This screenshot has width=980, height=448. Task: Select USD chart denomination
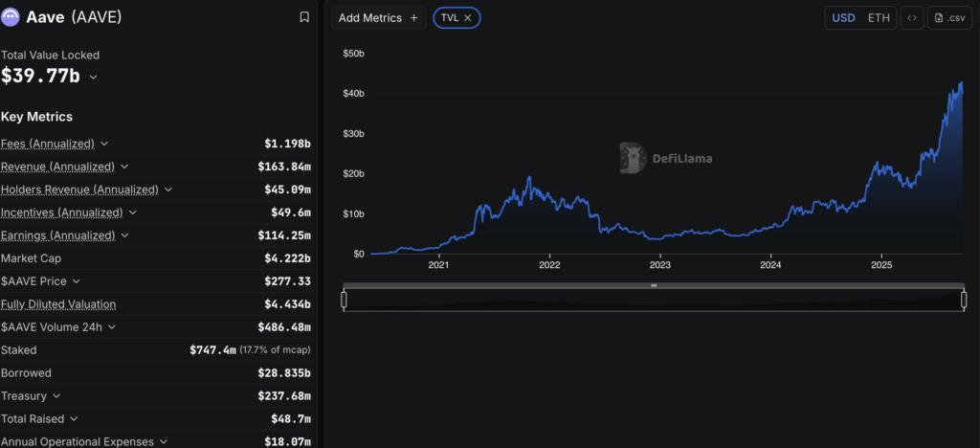843,18
